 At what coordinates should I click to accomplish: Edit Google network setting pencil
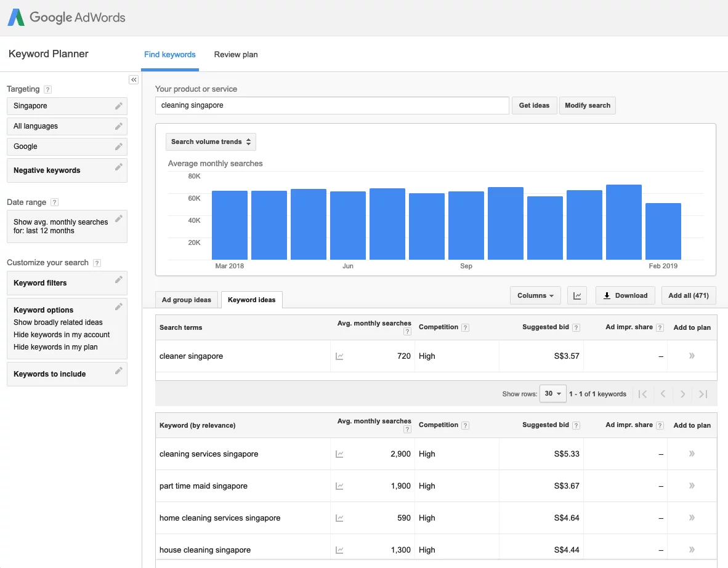coord(119,146)
